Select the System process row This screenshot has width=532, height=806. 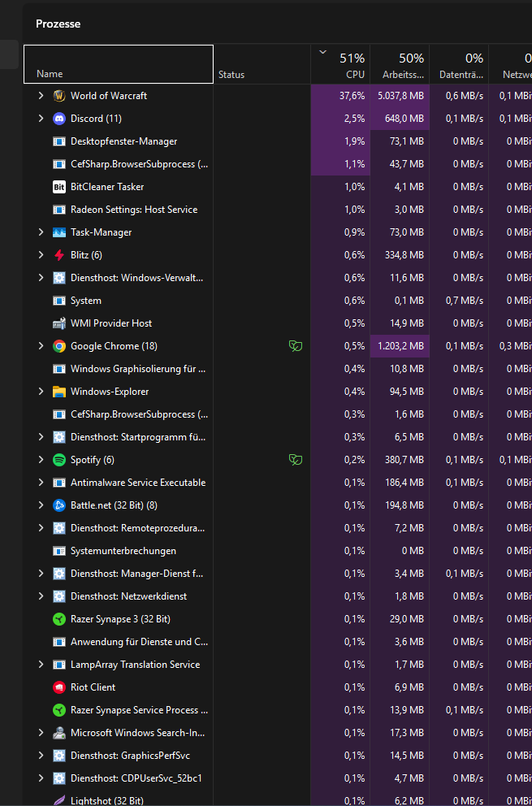[x=278, y=301]
